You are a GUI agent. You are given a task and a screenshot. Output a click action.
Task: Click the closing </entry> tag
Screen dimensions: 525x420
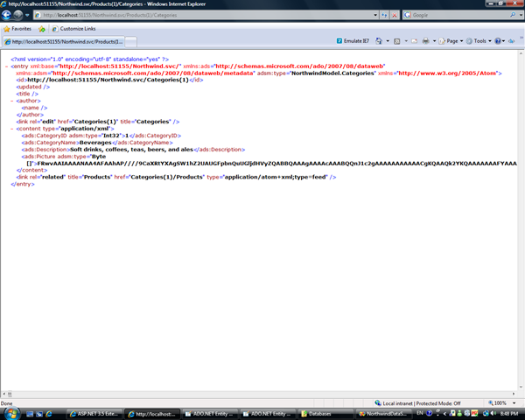point(23,185)
